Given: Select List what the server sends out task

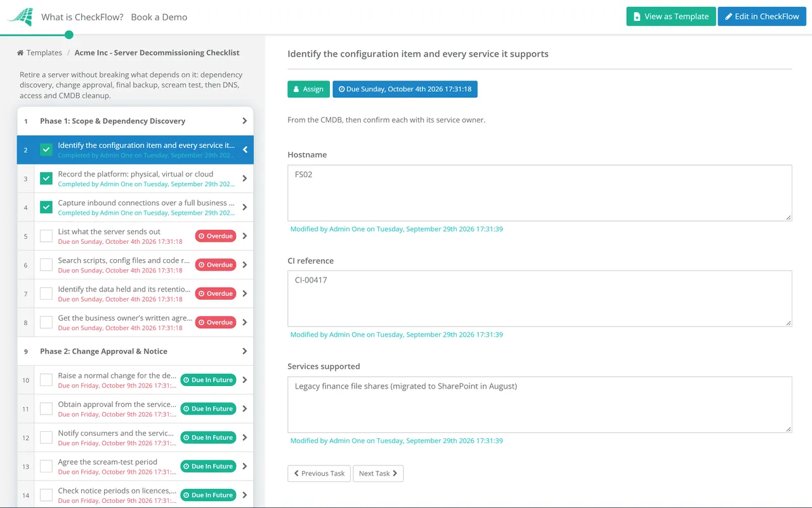Looking at the screenshot, I should 135,236.
